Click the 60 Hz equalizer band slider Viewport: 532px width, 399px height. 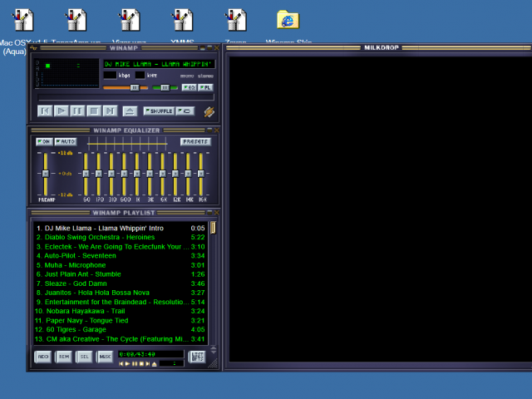(x=86, y=174)
